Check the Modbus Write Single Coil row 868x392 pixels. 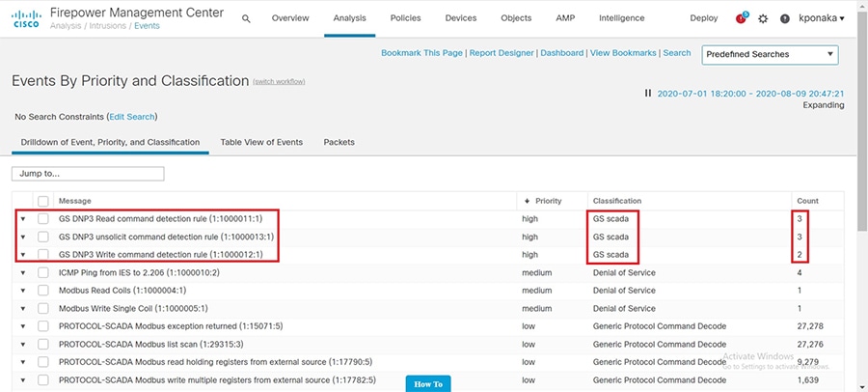point(43,308)
